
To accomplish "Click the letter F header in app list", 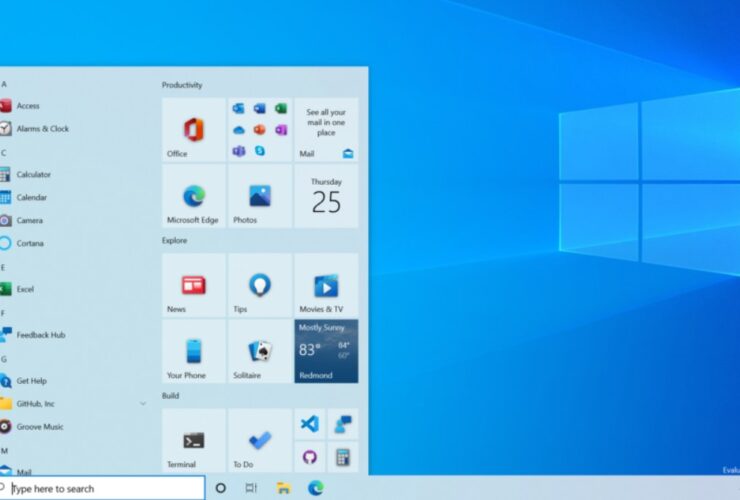I will click(x=3, y=314).
